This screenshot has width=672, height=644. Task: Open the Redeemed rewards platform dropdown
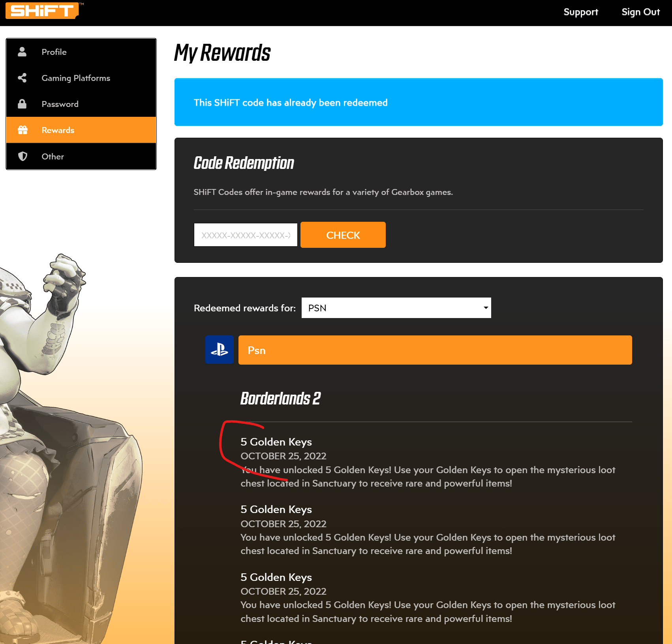coord(396,308)
